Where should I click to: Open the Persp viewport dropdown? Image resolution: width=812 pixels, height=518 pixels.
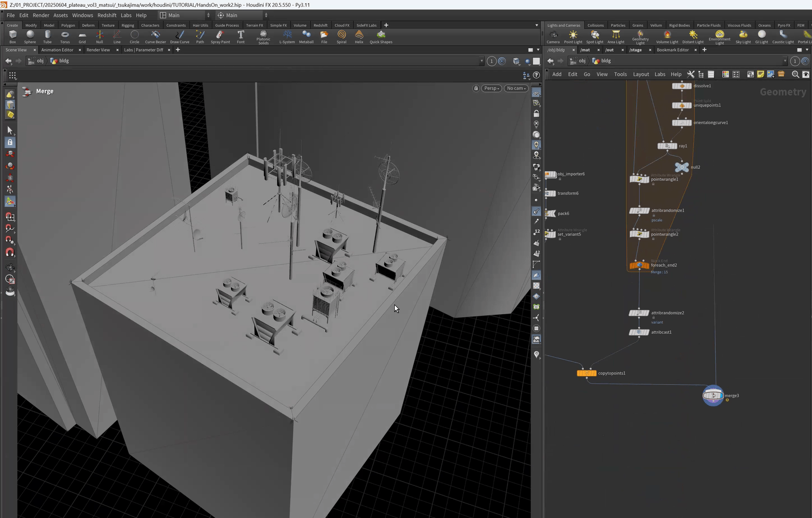[x=491, y=88]
